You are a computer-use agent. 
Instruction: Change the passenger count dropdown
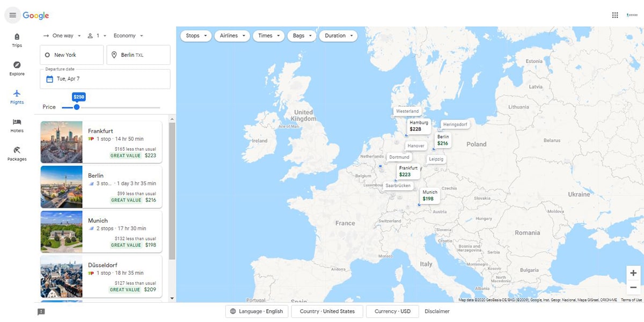[97, 35]
